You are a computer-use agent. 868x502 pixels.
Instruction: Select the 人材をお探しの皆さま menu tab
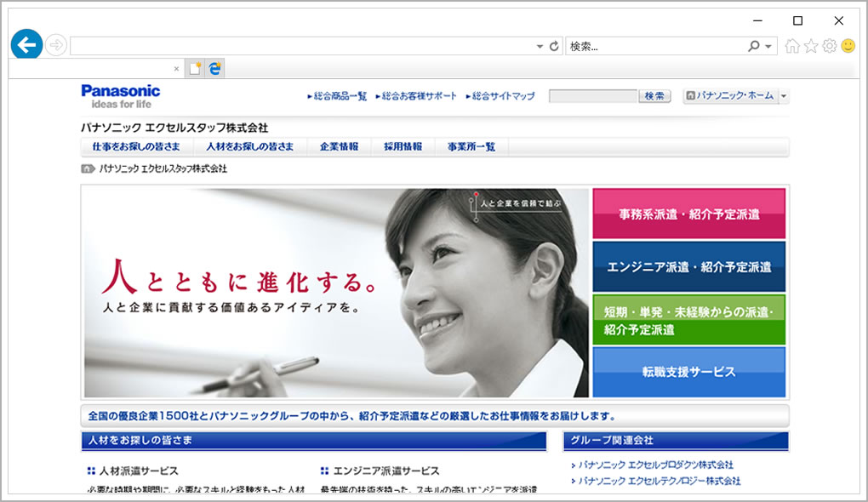(249, 146)
